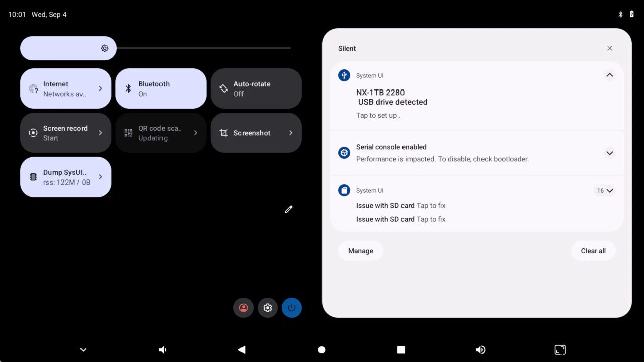Image resolution: width=644 pixels, height=362 pixels.
Task: Collapse the USB drive detected notification
Action: 609,75
